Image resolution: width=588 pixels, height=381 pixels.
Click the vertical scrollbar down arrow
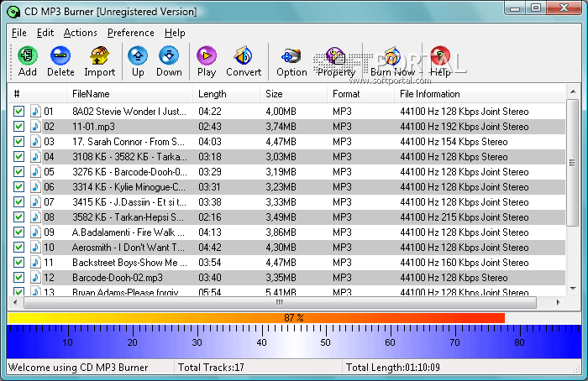tap(573, 289)
